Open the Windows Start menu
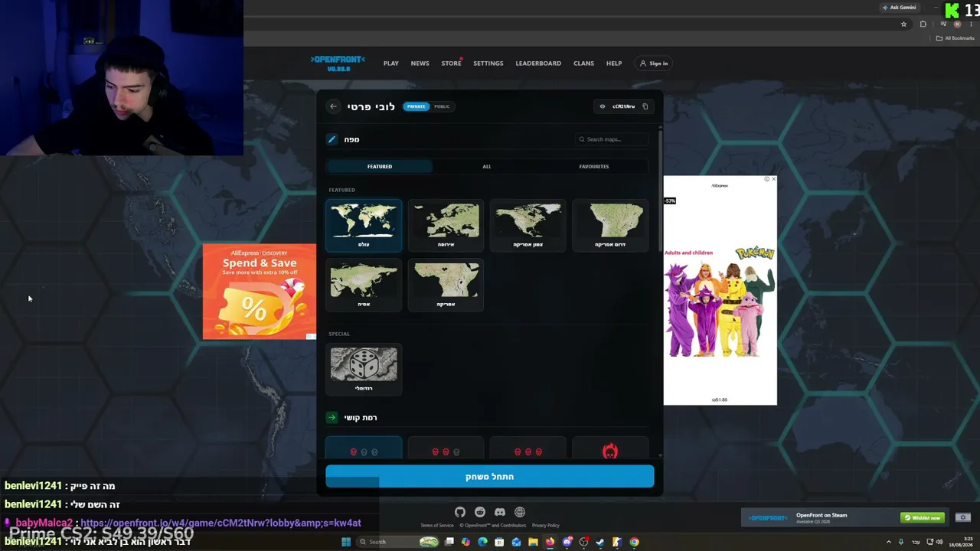 [346, 542]
